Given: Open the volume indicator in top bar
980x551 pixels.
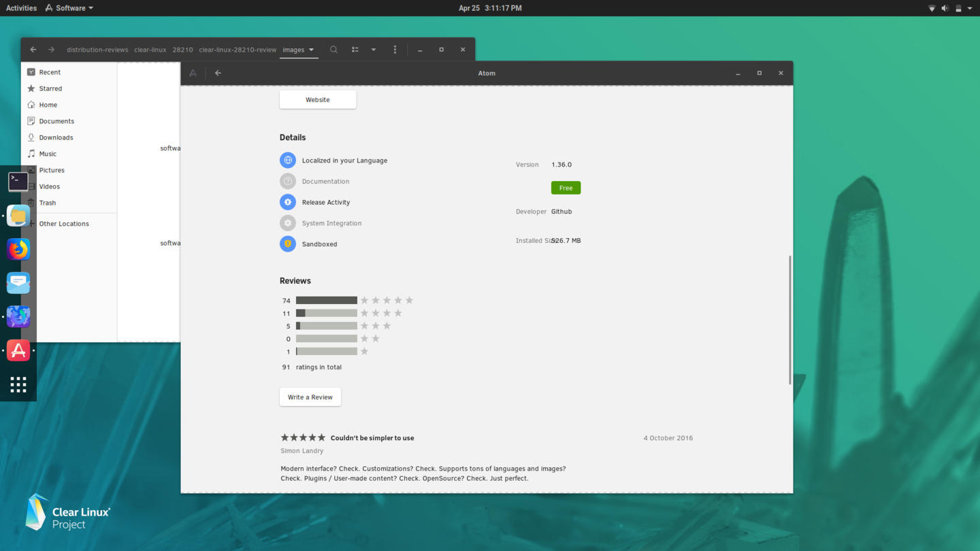Looking at the screenshot, I should click(945, 8).
